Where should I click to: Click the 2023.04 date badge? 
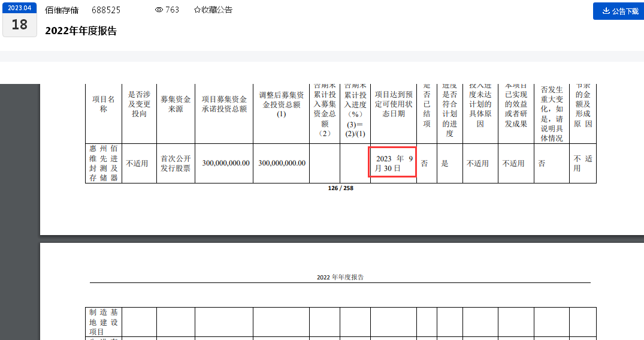[x=20, y=8]
